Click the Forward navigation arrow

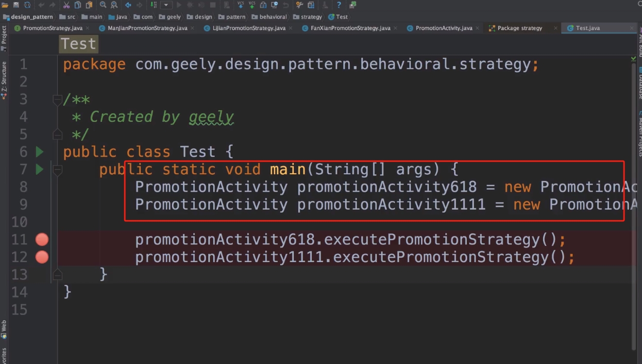click(x=139, y=5)
